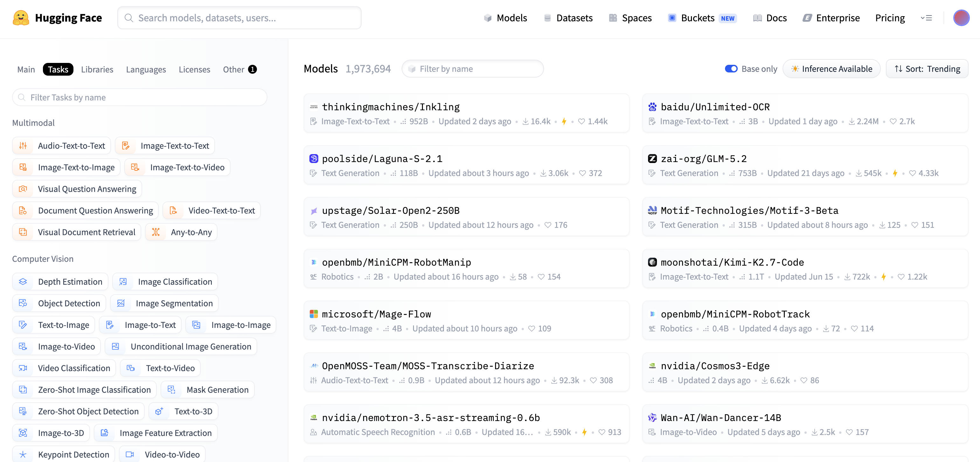The image size is (980, 462).
Task: Open the baidu/Unlimited-OCR model
Action: coord(805,113)
